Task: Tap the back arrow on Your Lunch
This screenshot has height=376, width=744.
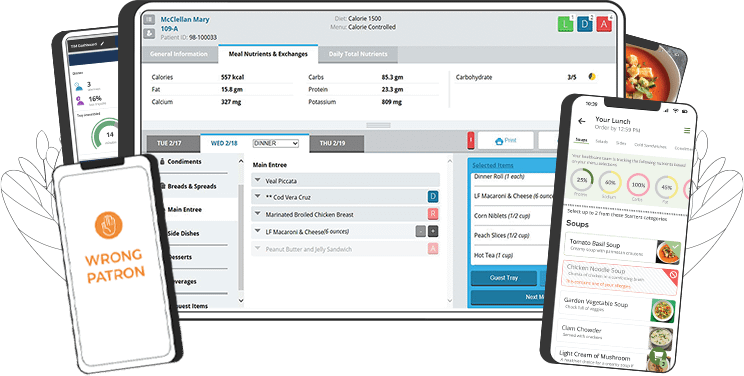Action: 582,121
